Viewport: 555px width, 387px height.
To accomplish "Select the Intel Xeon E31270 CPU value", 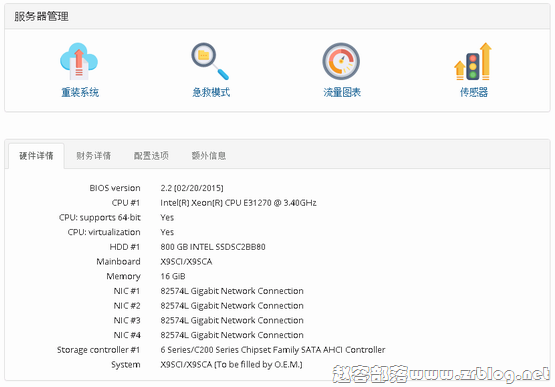I will coord(238,203).
